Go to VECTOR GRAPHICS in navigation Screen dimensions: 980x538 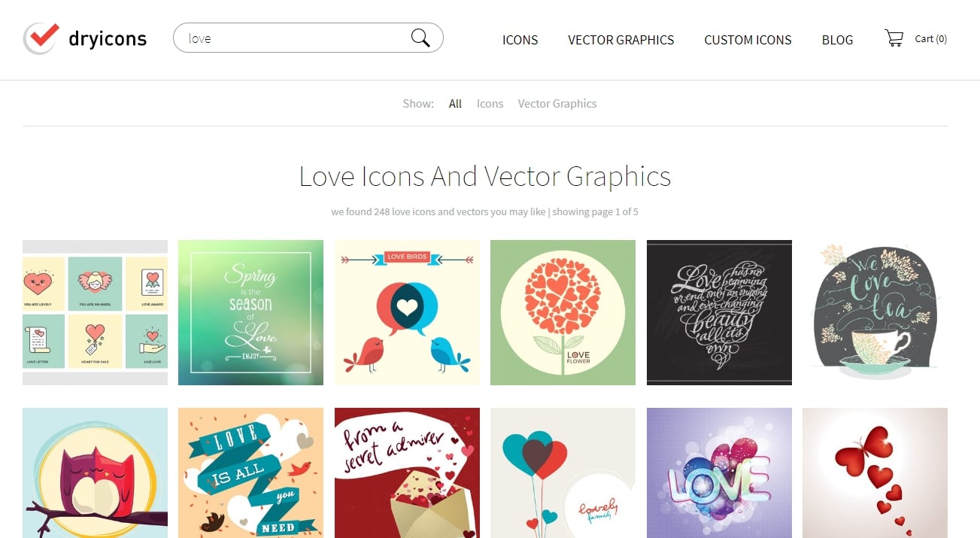620,40
